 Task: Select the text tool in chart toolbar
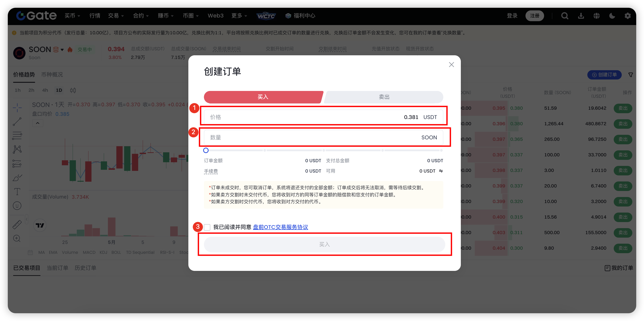click(17, 192)
